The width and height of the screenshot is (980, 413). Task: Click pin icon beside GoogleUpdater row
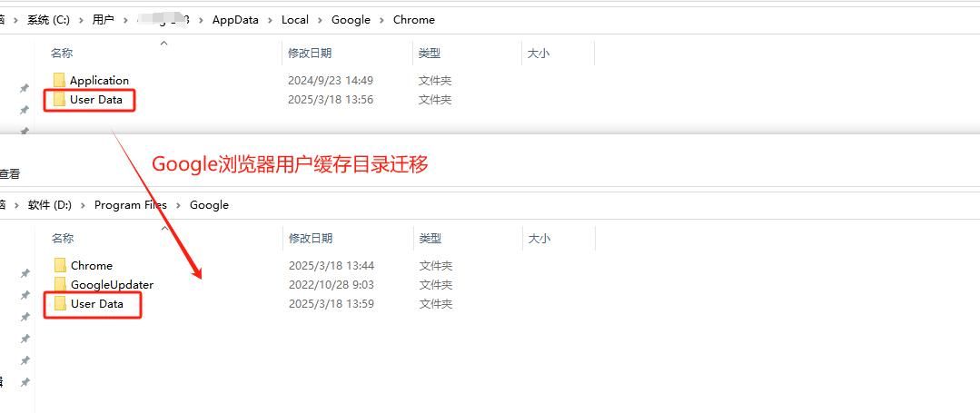pos(25,295)
